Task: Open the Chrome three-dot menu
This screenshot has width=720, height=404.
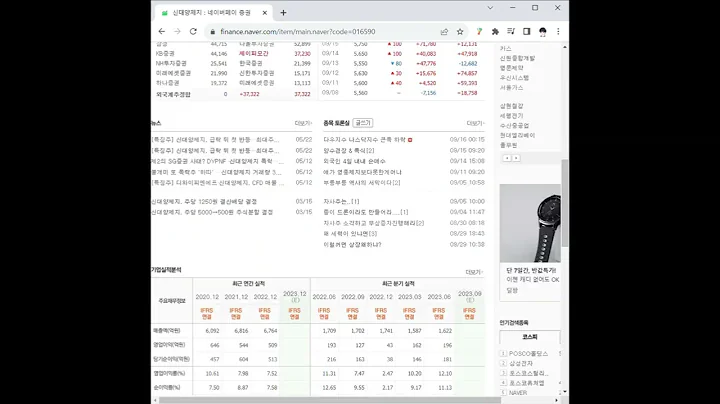Action: 558,31
